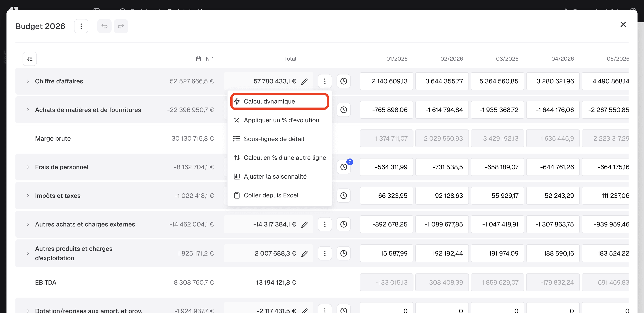Expand the Chiffre d'affaires row
This screenshot has height=313, width=644.
point(28,81)
